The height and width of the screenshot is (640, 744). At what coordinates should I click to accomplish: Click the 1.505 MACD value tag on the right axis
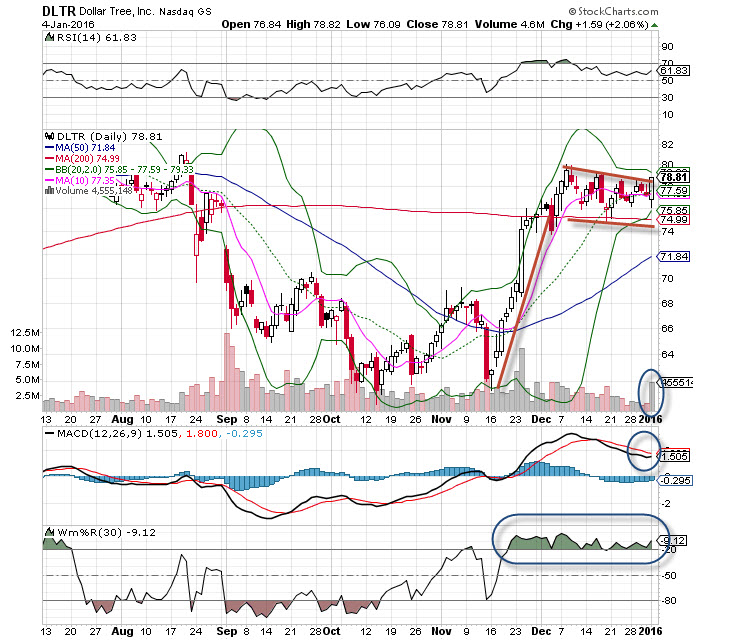pos(674,456)
